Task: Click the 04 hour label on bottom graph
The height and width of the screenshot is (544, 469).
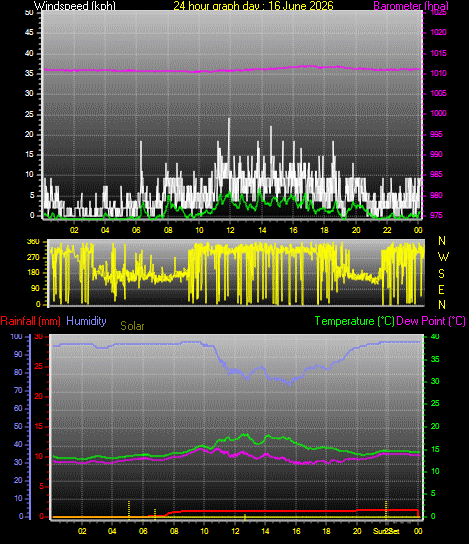Action: point(112,531)
